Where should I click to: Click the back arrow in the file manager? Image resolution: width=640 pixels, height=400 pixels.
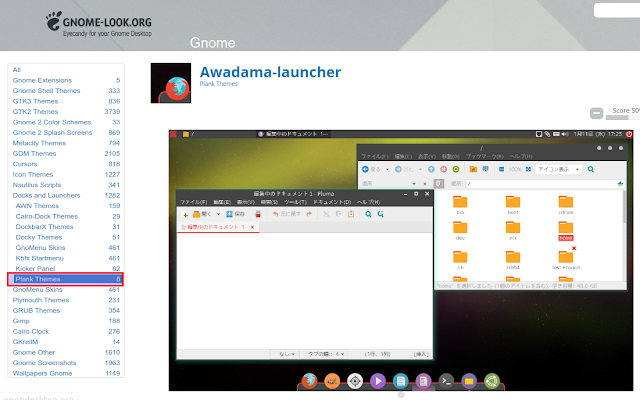[365, 169]
